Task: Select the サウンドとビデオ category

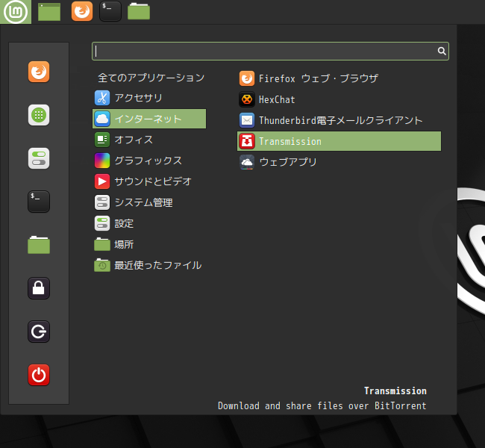Action: pyautogui.click(x=149, y=181)
